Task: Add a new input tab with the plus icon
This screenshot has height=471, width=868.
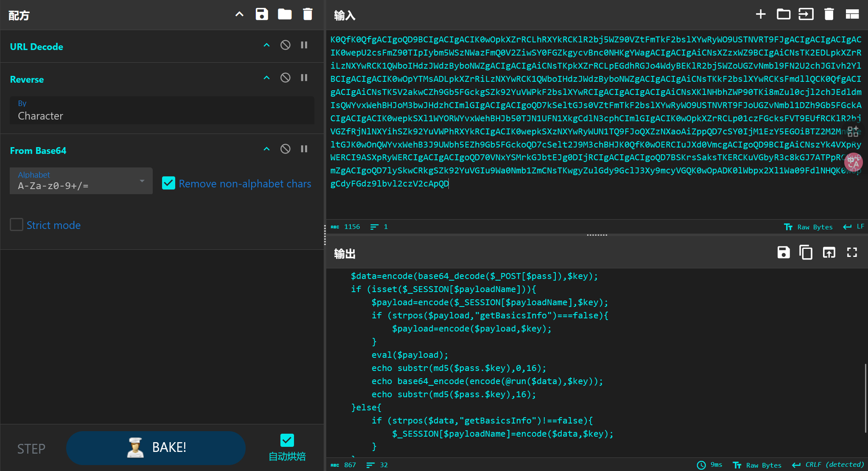Action: 761,14
